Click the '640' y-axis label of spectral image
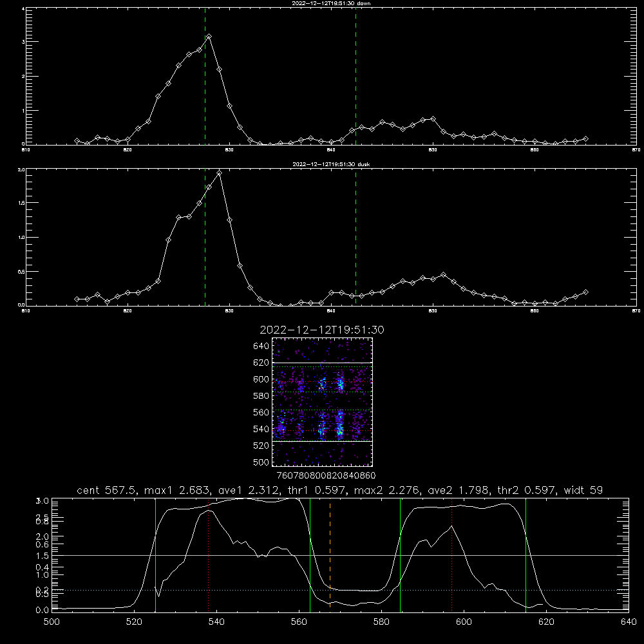The height and width of the screenshot is (644, 644). click(261, 346)
